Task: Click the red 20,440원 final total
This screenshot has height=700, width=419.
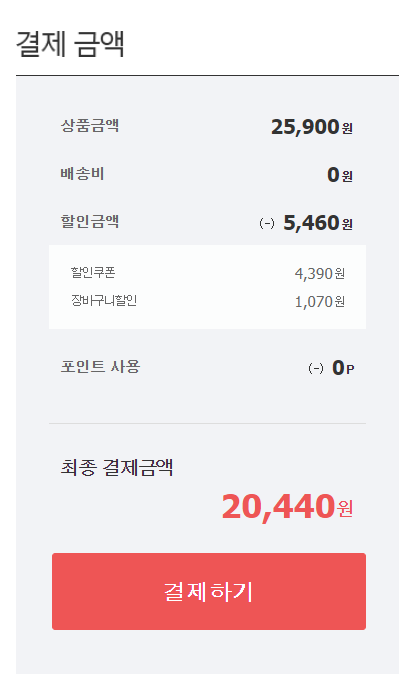Action: click(287, 507)
